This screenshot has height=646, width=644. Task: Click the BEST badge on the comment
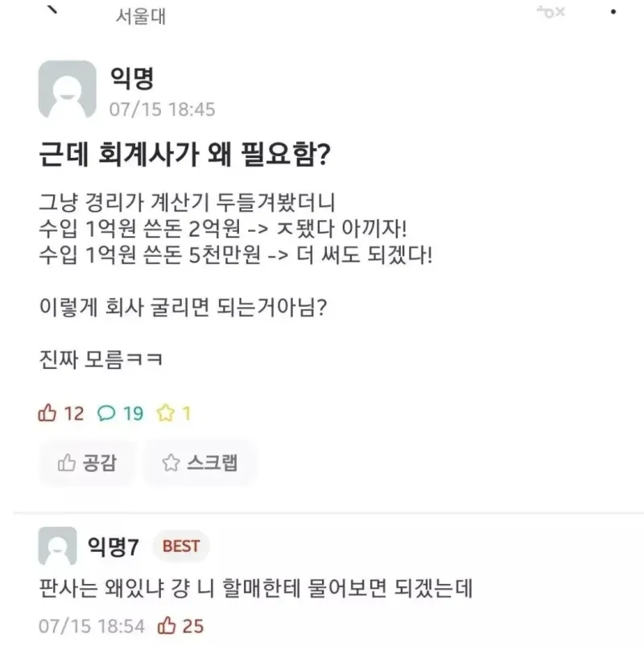click(181, 546)
